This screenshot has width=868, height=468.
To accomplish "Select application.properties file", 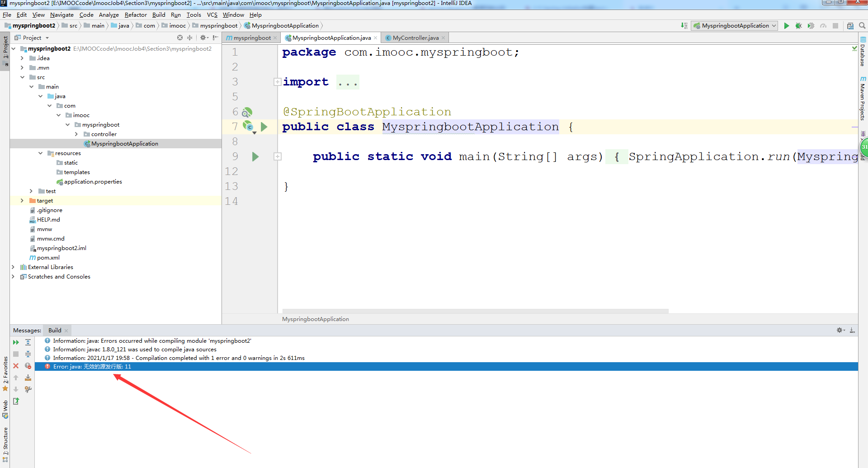I will point(93,182).
